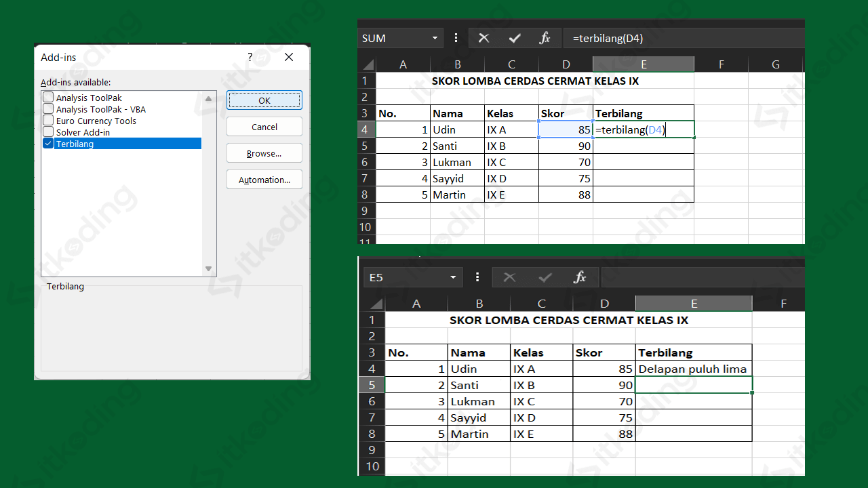Click cell 'Delapan puluh lima' in bottom spreadsheet

(694, 369)
